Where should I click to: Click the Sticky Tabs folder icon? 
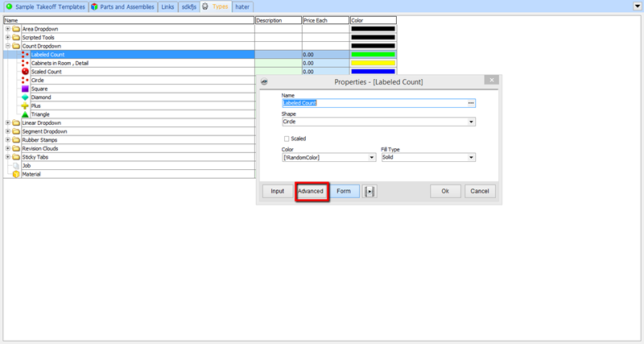pos(16,157)
